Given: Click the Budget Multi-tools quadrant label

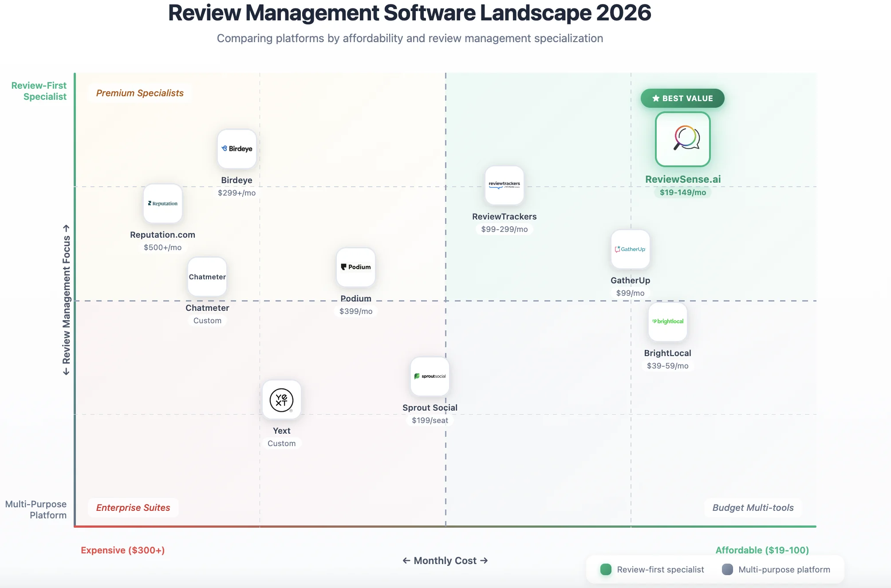Looking at the screenshot, I should click(753, 508).
